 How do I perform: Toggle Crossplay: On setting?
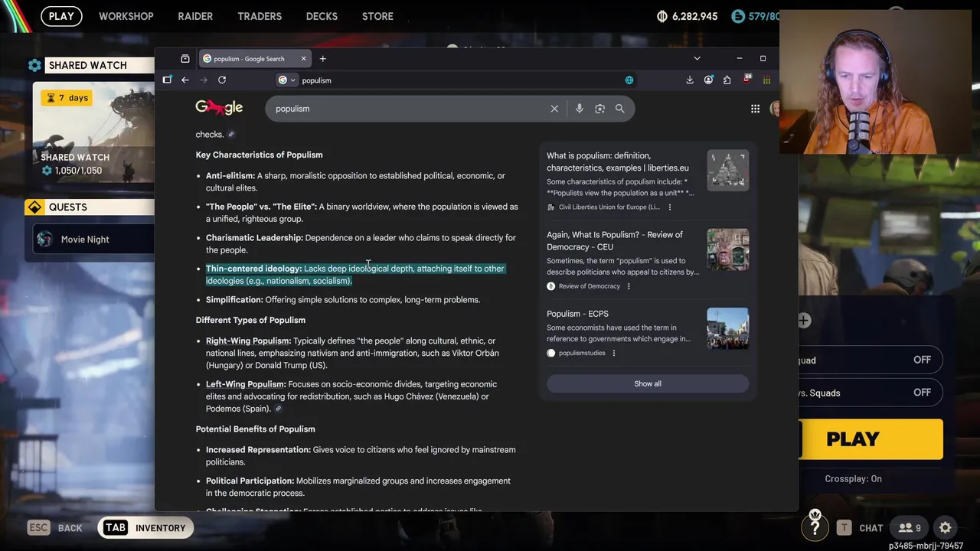[853, 479]
